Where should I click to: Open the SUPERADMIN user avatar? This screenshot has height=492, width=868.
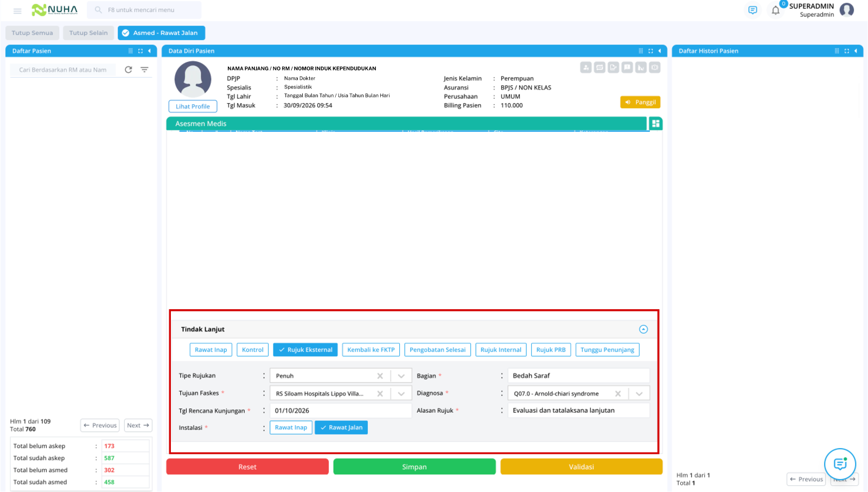846,10
